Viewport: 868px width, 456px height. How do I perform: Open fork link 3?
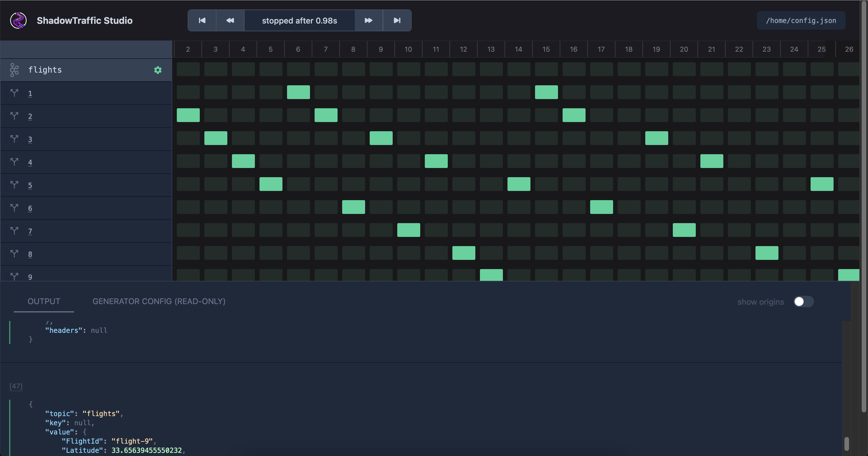pyautogui.click(x=30, y=139)
